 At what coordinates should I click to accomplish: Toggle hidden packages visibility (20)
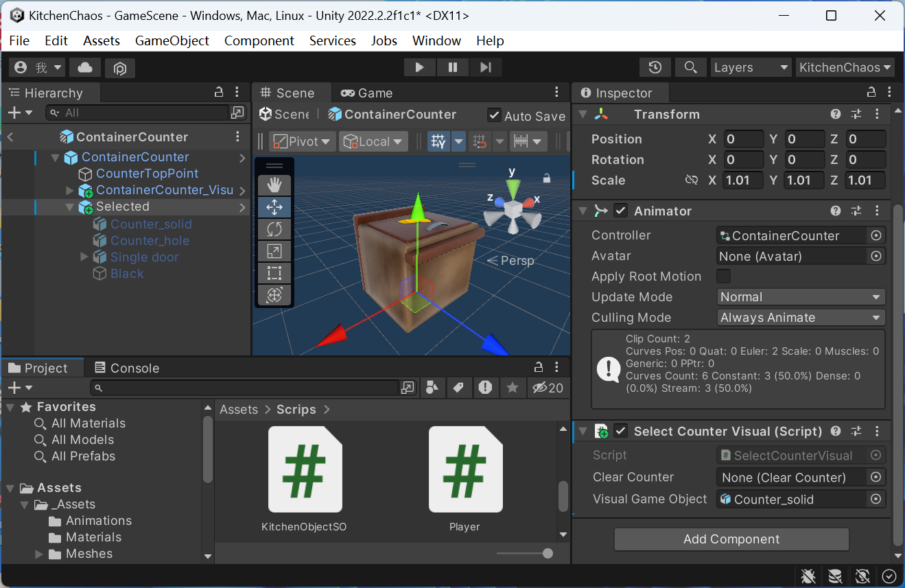[548, 388]
